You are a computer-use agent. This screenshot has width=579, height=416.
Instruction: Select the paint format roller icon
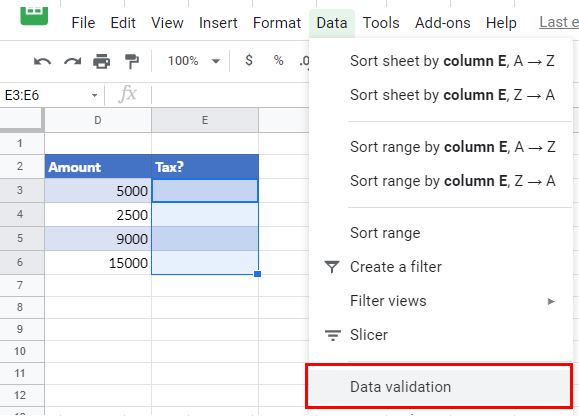(131, 61)
